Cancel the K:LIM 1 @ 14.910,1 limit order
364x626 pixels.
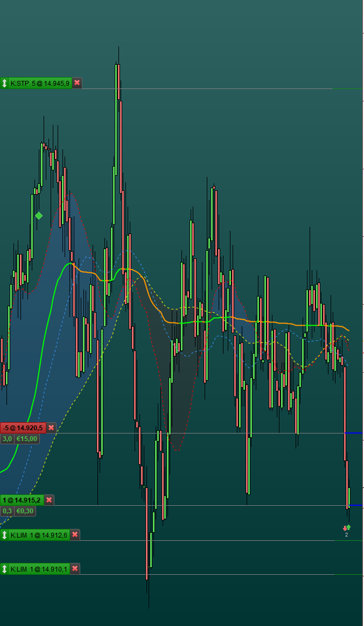(75, 568)
